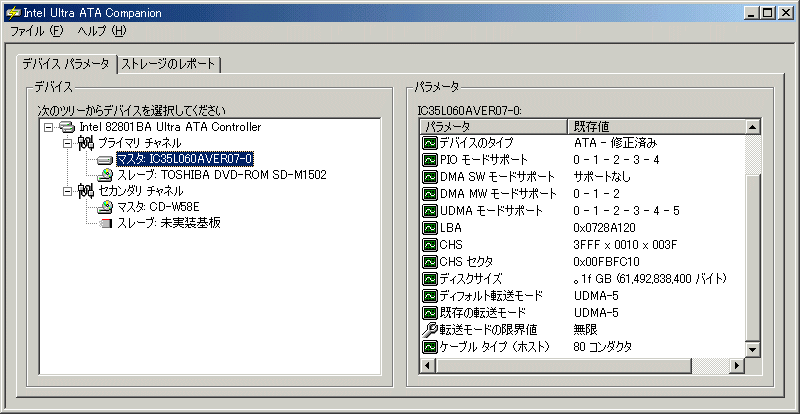Click the icon beside スレーブ: 未実装基板
Screen dimensions: 800x414
point(106,223)
